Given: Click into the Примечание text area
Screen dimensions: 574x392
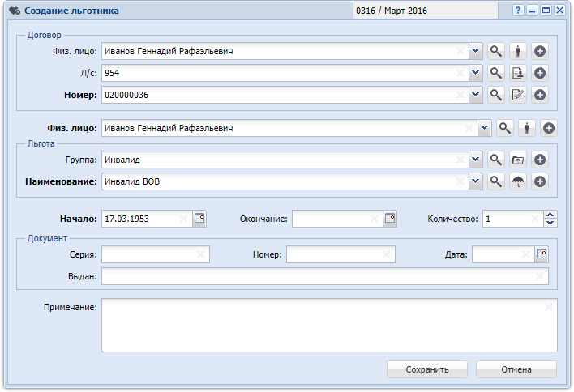Looking at the screenshot, I should [329, 326].
